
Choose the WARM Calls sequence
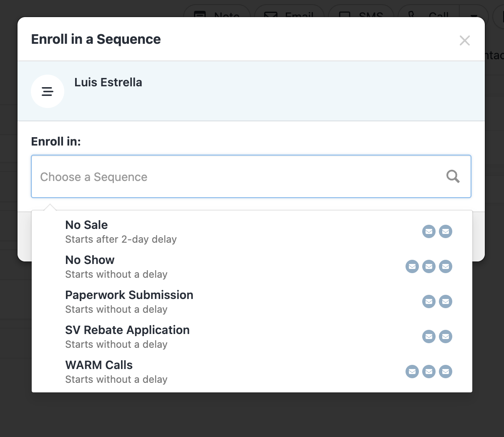[x=117, y=372]
